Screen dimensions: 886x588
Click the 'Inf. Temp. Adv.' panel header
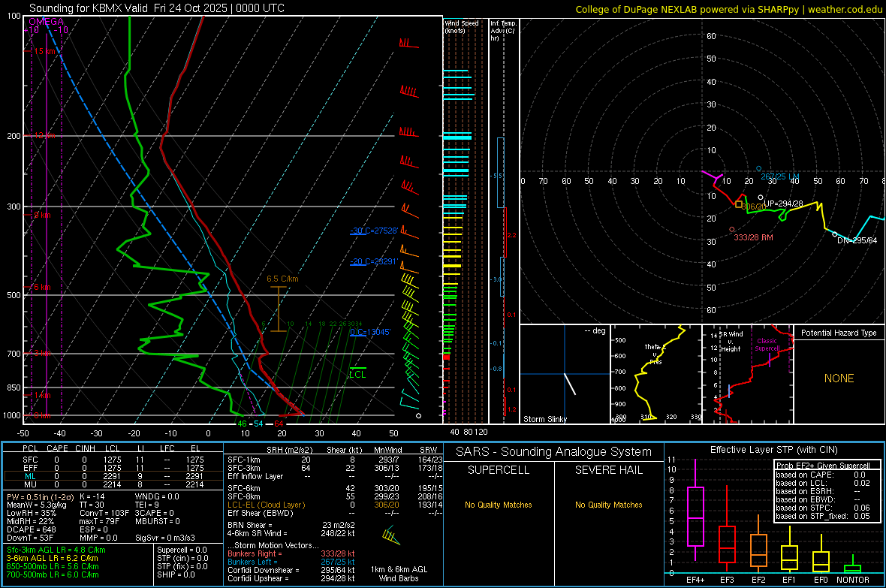(503, 31)
